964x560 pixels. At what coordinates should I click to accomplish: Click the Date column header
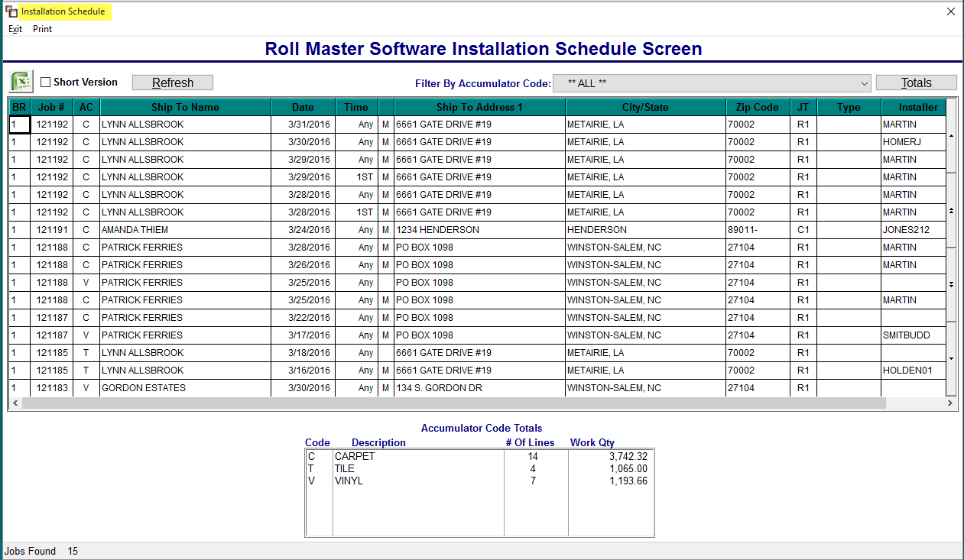click(303, 107)
